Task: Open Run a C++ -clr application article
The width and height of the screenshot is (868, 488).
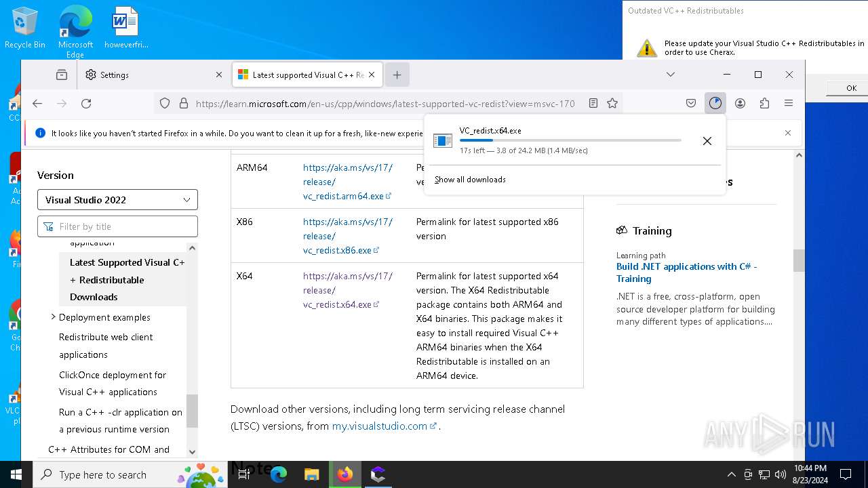Action: pos(121,421)
